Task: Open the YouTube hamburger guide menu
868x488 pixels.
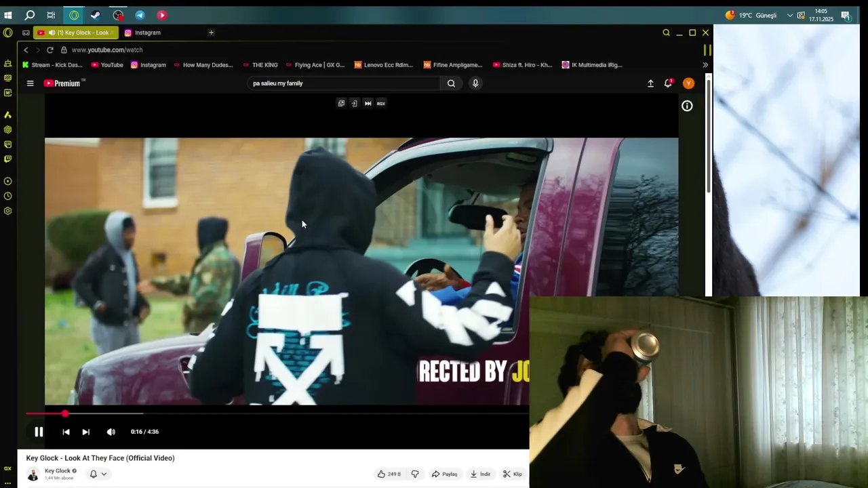Action: (x=30, y=83)
